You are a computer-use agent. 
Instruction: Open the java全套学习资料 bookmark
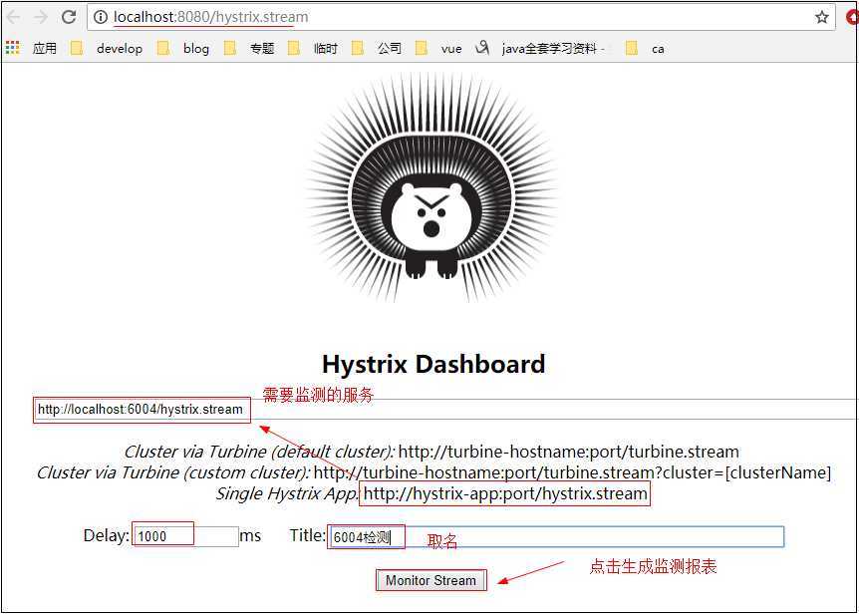(540, 48)
